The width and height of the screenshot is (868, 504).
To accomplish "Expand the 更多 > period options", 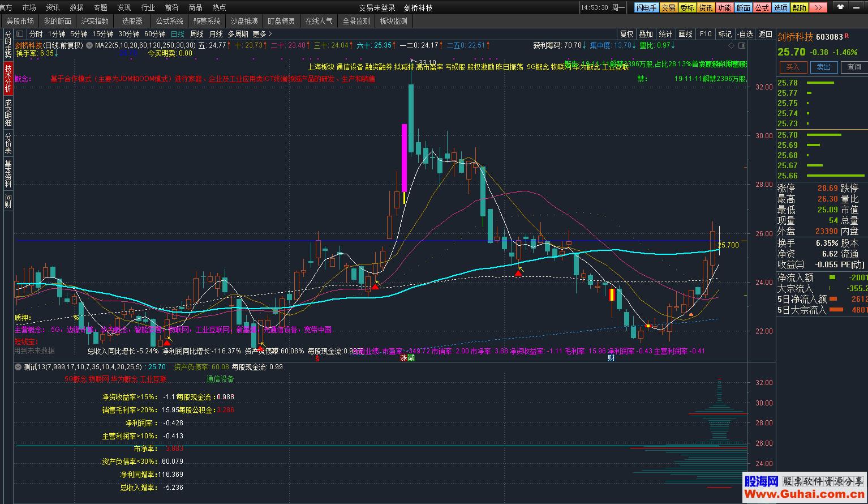I will click(x=263, y=34).
